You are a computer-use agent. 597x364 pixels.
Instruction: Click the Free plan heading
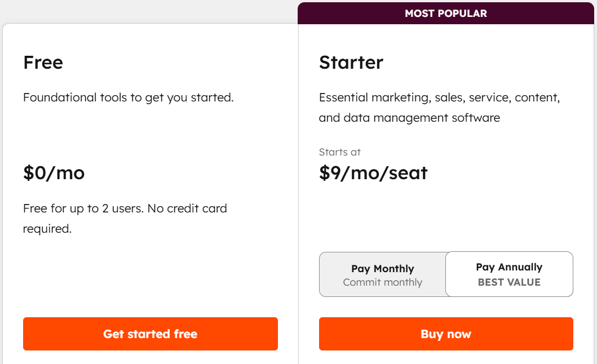(43, 62)
